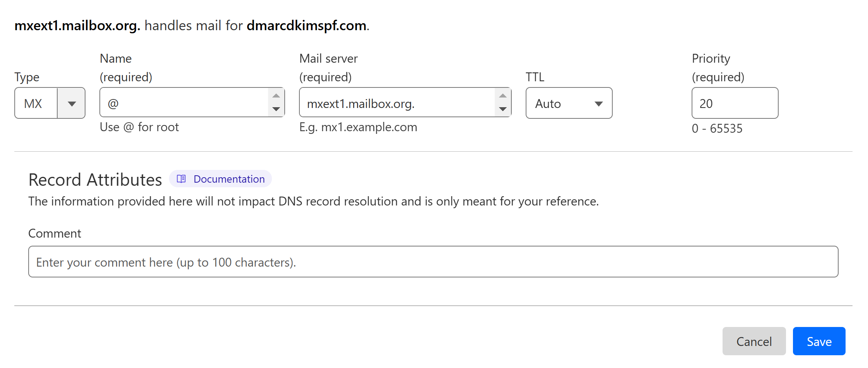868x368 pixels.
Task: Click the Comment text box
Action: pos(433,262)
